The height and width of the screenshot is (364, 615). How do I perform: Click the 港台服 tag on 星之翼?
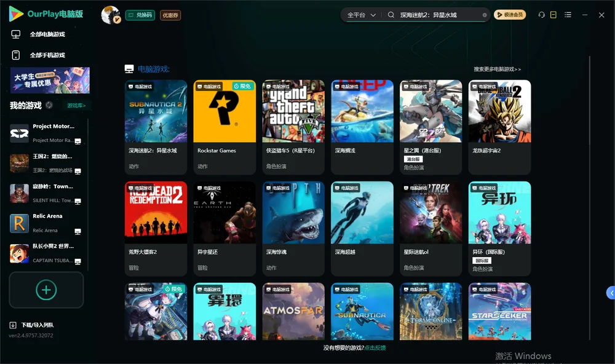click(413, 159)
